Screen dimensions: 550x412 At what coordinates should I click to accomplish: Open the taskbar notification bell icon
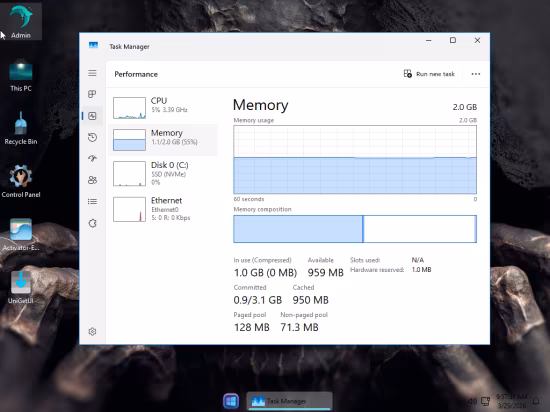pos(536,401)
